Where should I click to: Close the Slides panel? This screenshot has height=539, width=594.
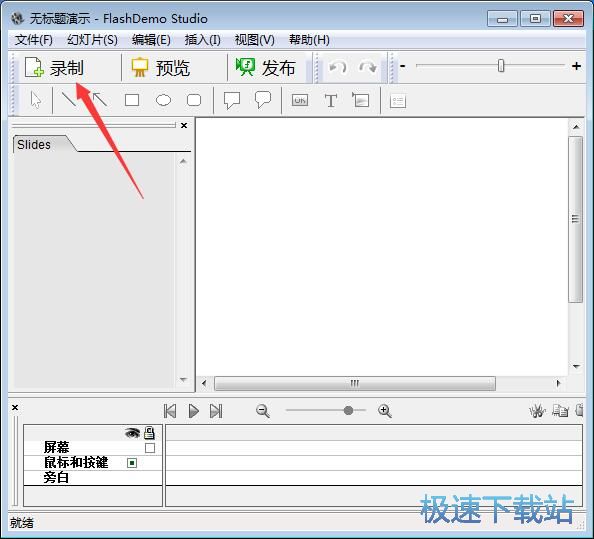[x=184, y=125]
